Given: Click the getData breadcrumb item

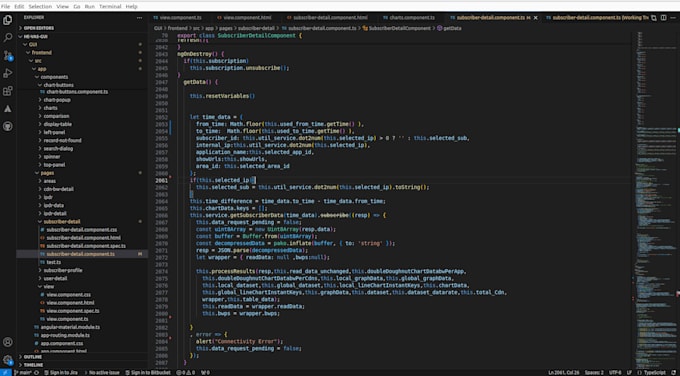Looking at the screenshot, I should pyautogui.click(x=449, y=28).
